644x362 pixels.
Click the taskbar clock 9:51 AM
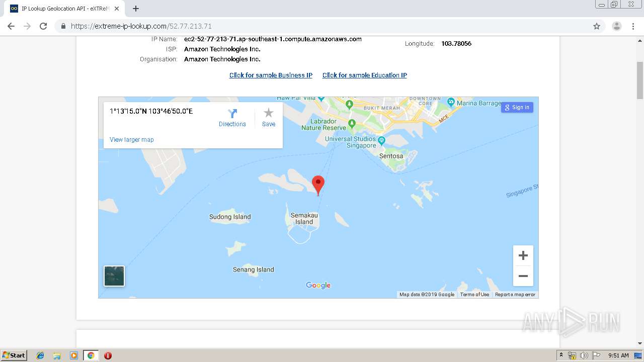click(618, 355)
